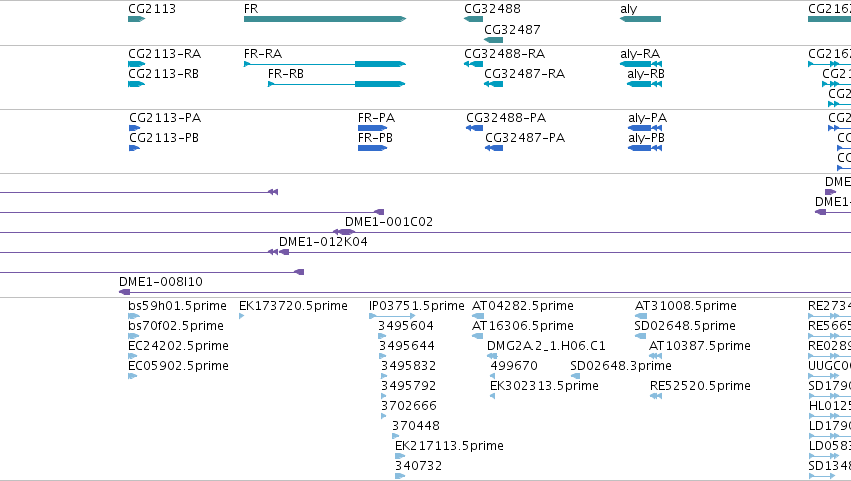
Task: Click the AT16306.5prime EST
Action: tap(478, 336)
